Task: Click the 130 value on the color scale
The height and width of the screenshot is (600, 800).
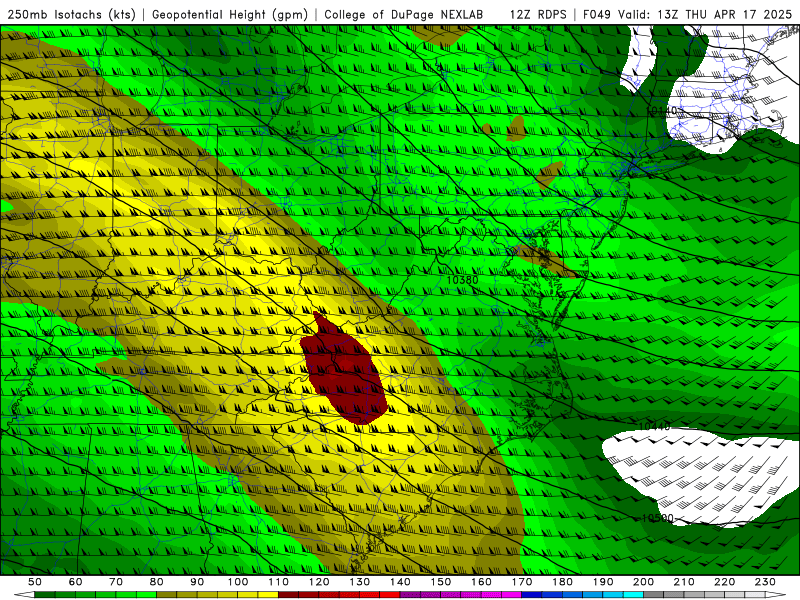Action: 360,582
